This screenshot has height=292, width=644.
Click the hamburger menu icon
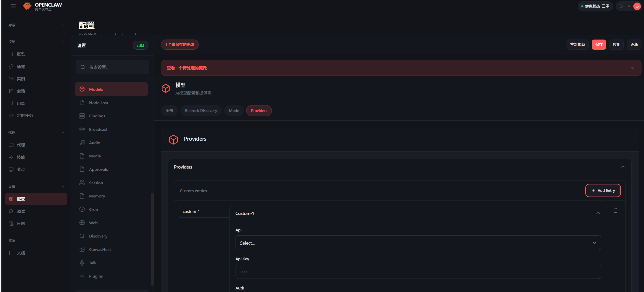13,6
